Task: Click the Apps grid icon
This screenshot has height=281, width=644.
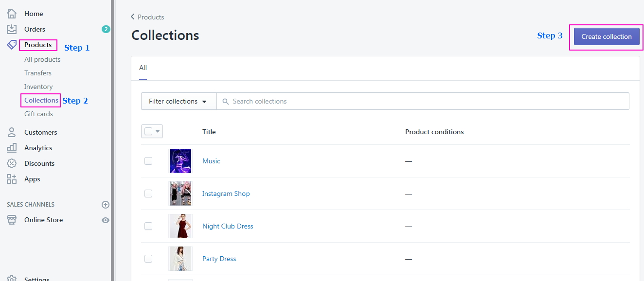Action: 12,179
